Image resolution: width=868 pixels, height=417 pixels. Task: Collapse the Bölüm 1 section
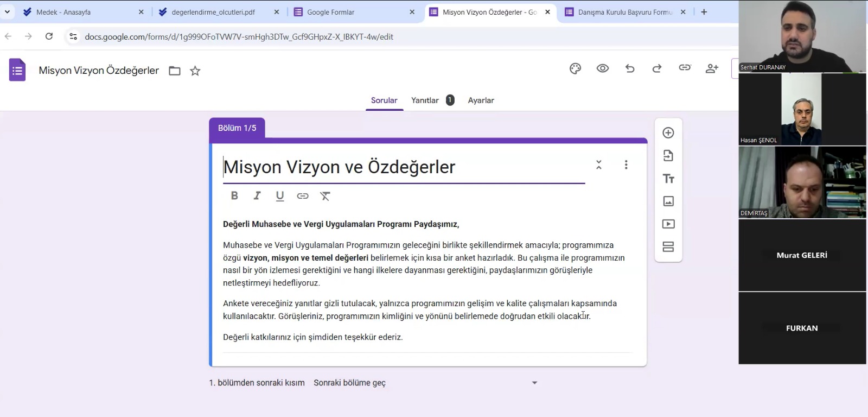tap(599, 165)
